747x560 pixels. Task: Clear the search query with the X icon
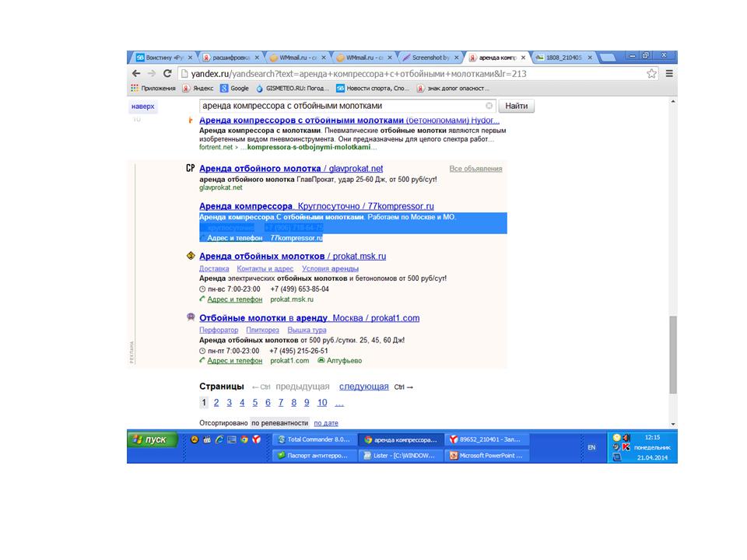pyautogui.click(x=489, y=106)
